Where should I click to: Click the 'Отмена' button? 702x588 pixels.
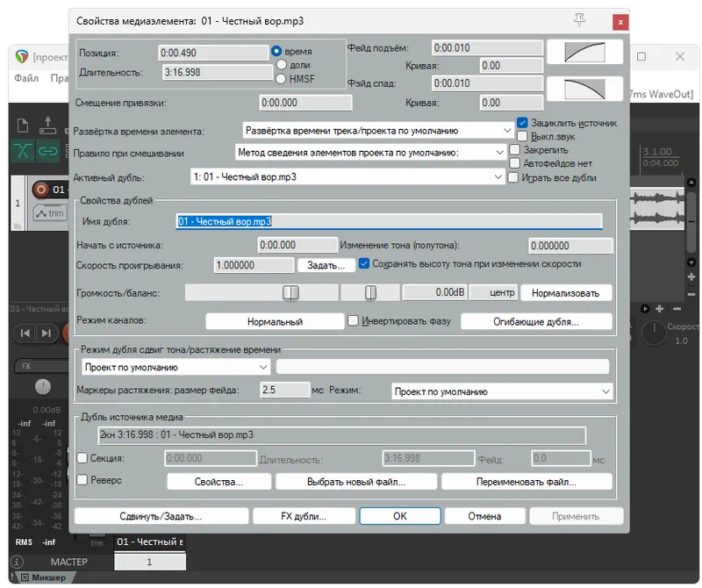[485, 516]
